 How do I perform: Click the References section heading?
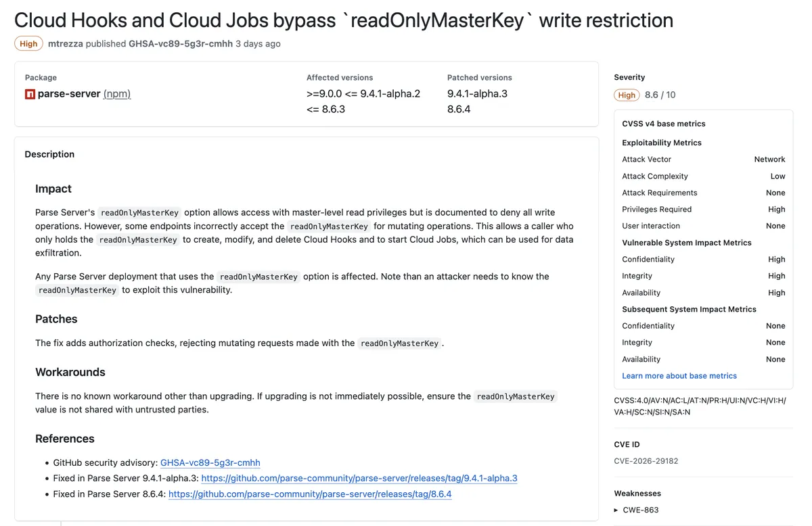[65, 439]
